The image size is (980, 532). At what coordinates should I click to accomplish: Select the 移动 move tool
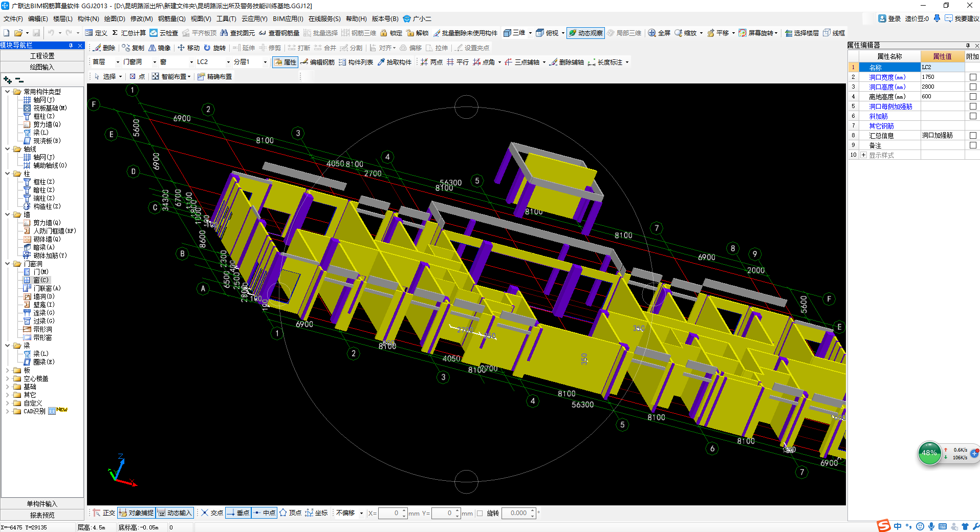[x=188, y=48]
